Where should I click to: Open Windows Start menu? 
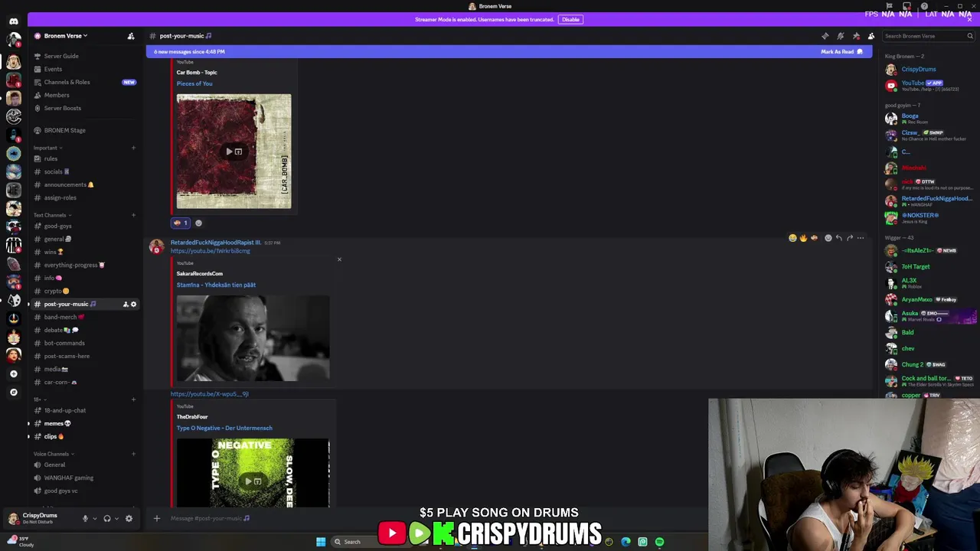point(321,542)
